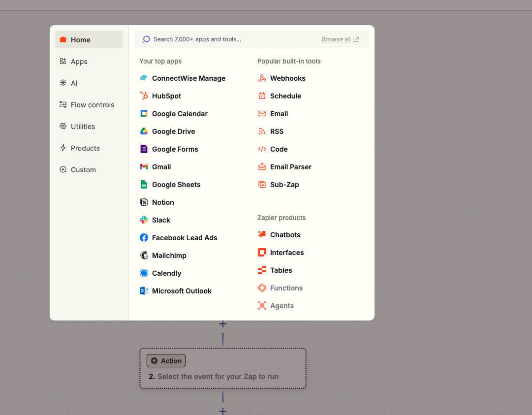Choose Tables under Zapier products
The image size is (532, 415).
[281, 270]
